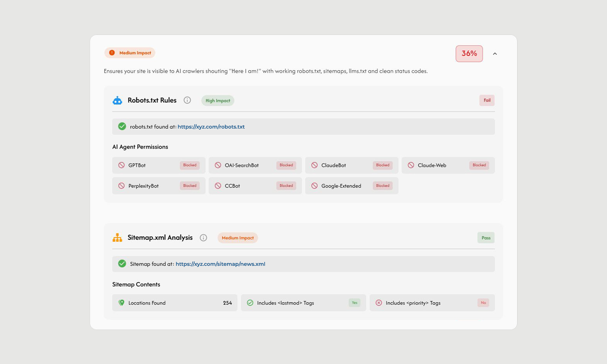Image resolution: width=607 pixels, height=364 pixels.
Task: Open the xyz.com/robots.txt link
Action: click(211, 127)
